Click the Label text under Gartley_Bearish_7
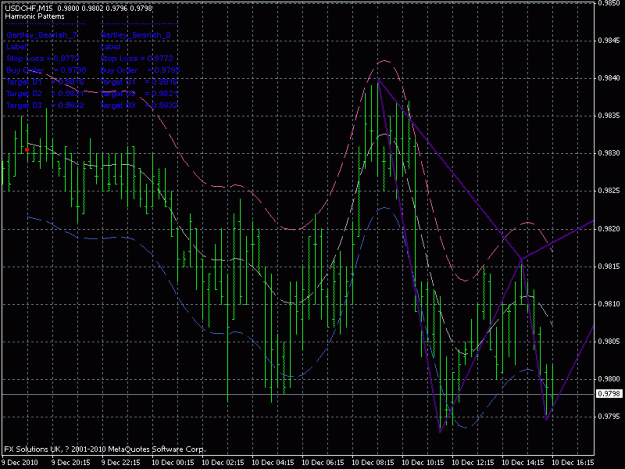This screenshot has height=469, width=625. (17, 47)
